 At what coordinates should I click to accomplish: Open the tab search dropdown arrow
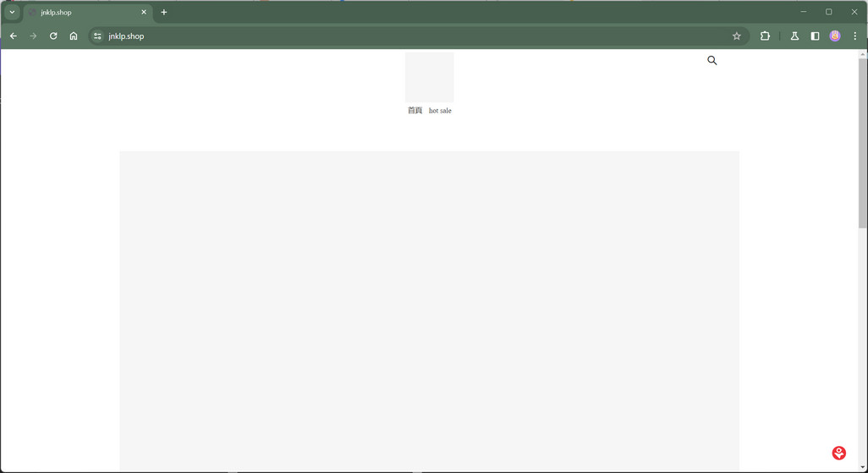click(x=12, y=12)
